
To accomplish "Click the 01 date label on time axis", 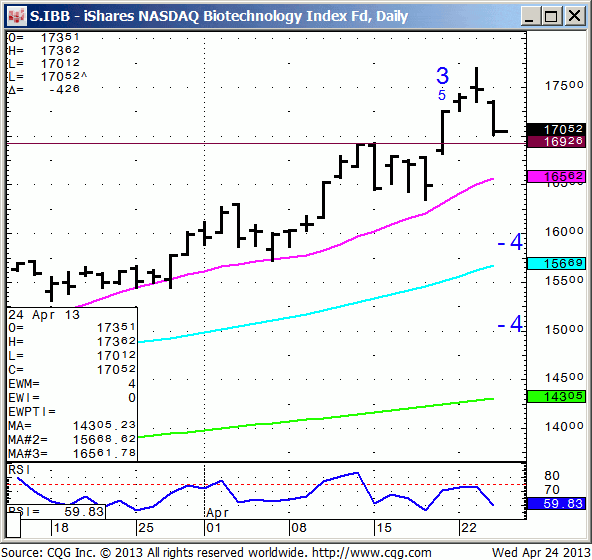I will click(213, 528).
